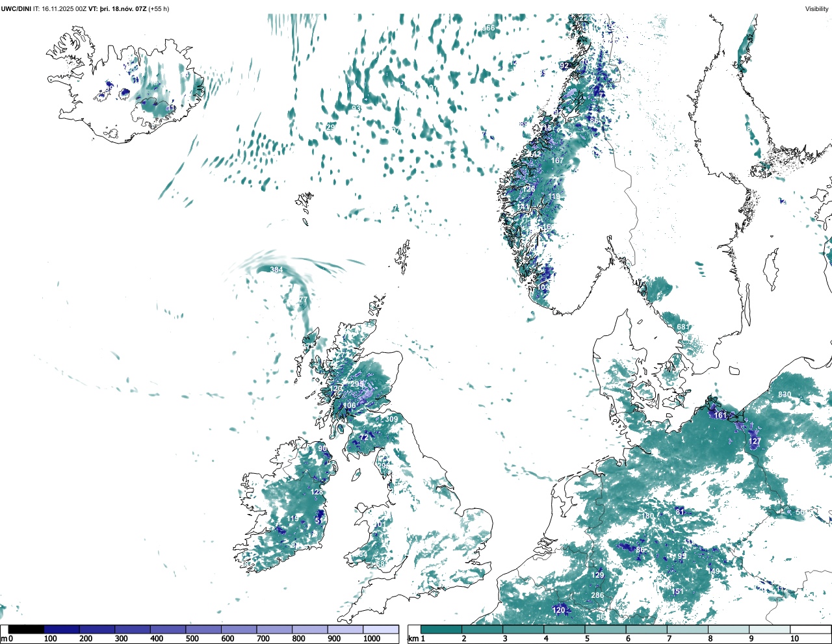Click the '128' value in eastern Ireland
Image resolution: width=832 pixels, height=644 pixels.
pyautogui.click(x=317, y=492)
